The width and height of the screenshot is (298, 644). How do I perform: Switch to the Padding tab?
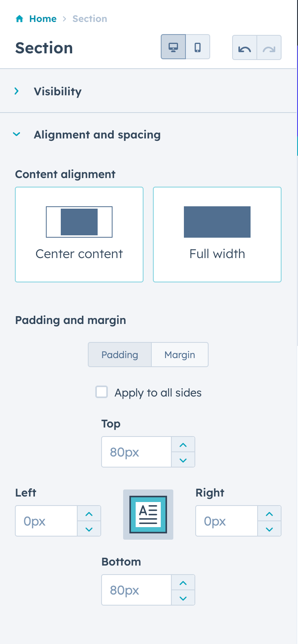120,355
